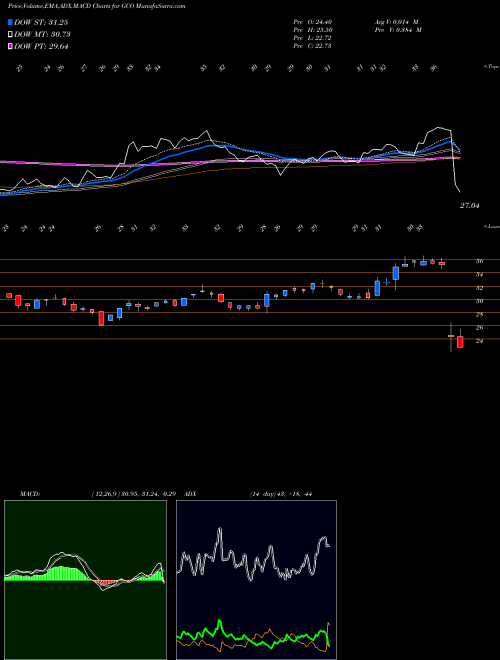Click the chart title mentioning MunafaSutra.com
500x660 pixels.
tap(96, 6)
